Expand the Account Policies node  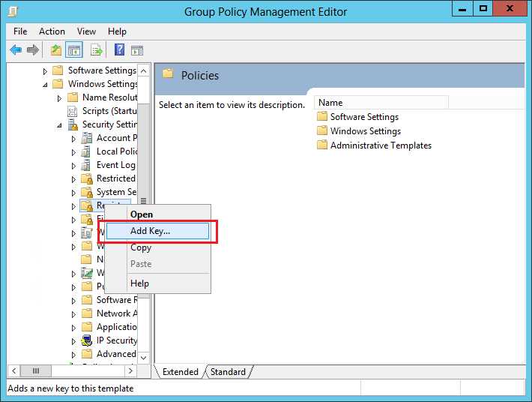[73, 139]
